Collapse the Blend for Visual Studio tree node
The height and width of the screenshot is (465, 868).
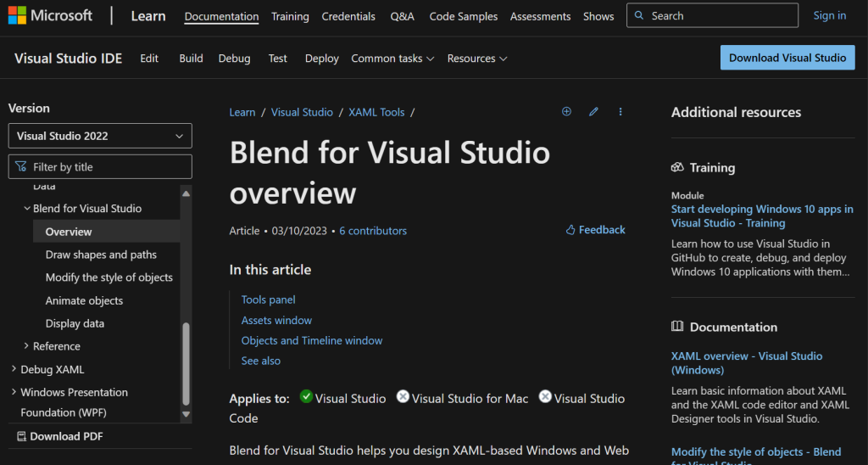click(26, 209)
